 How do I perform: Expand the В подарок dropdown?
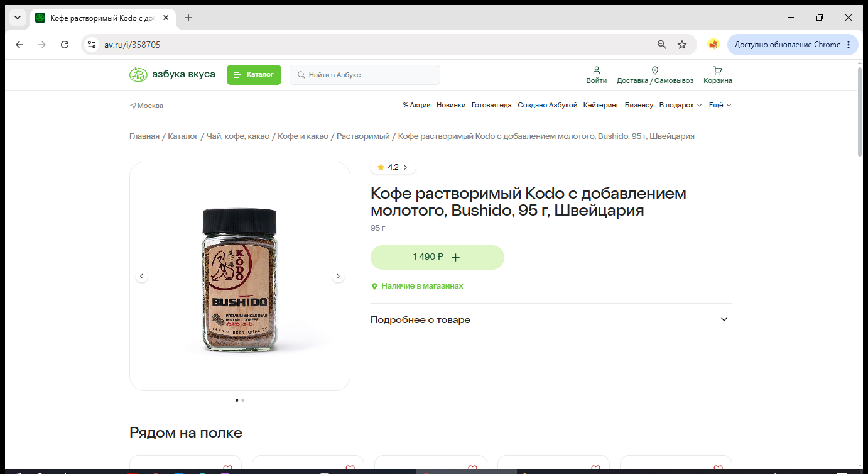(x=680, y=106)
